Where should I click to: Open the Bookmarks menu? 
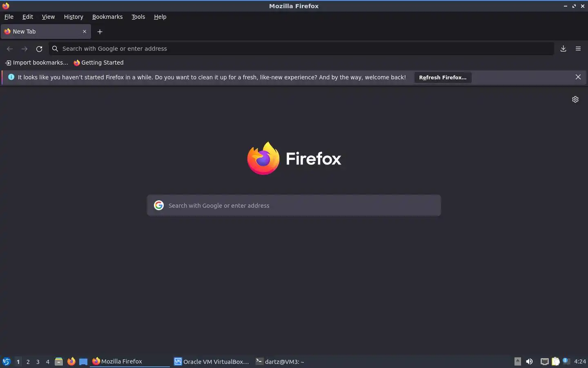(x=107, y=17)
